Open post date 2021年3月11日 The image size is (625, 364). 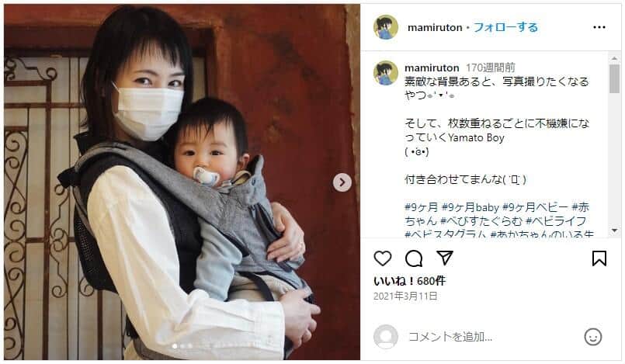405,296
